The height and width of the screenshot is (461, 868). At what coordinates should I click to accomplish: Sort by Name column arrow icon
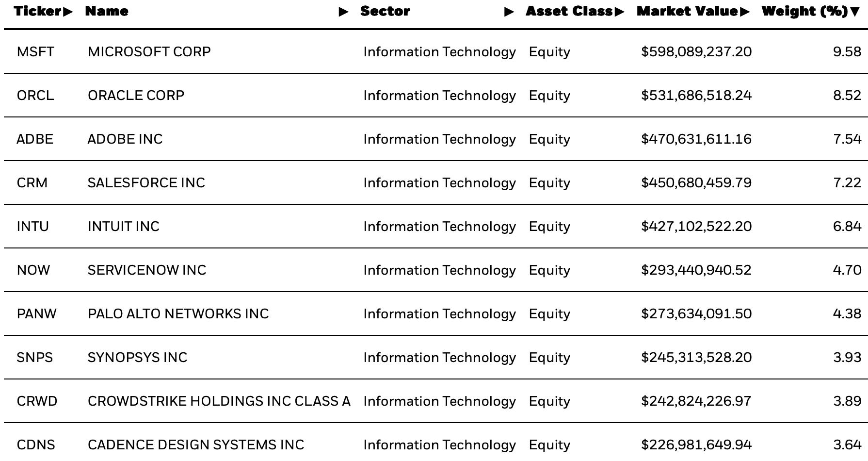coord(343,12)
